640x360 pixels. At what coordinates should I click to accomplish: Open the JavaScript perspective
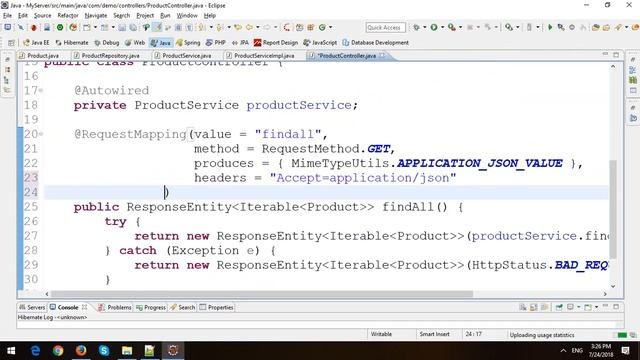(x=320, y=42)
